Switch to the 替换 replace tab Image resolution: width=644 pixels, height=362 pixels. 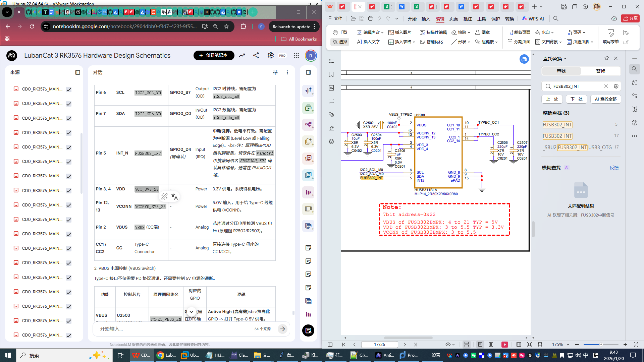(600, 71)
